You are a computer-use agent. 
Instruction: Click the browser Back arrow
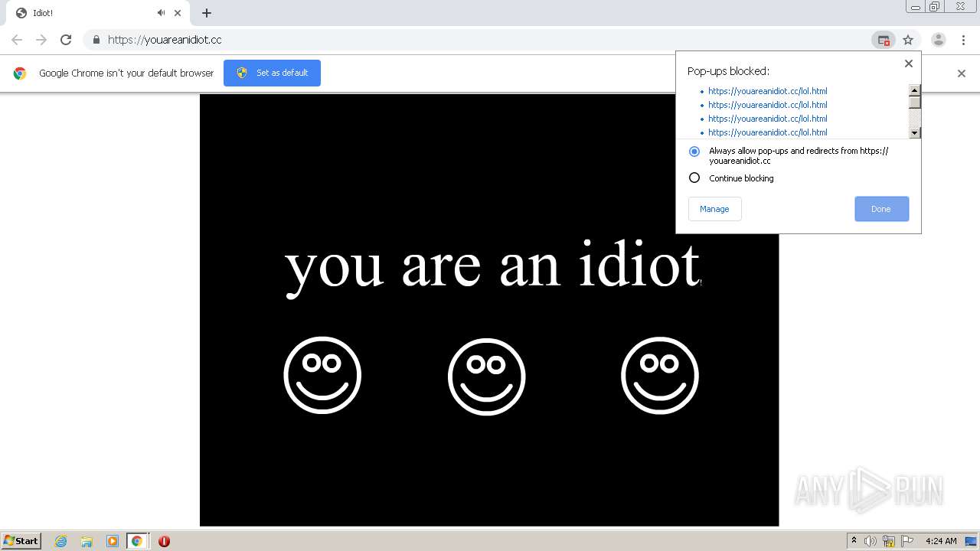(x=17, y=40)
